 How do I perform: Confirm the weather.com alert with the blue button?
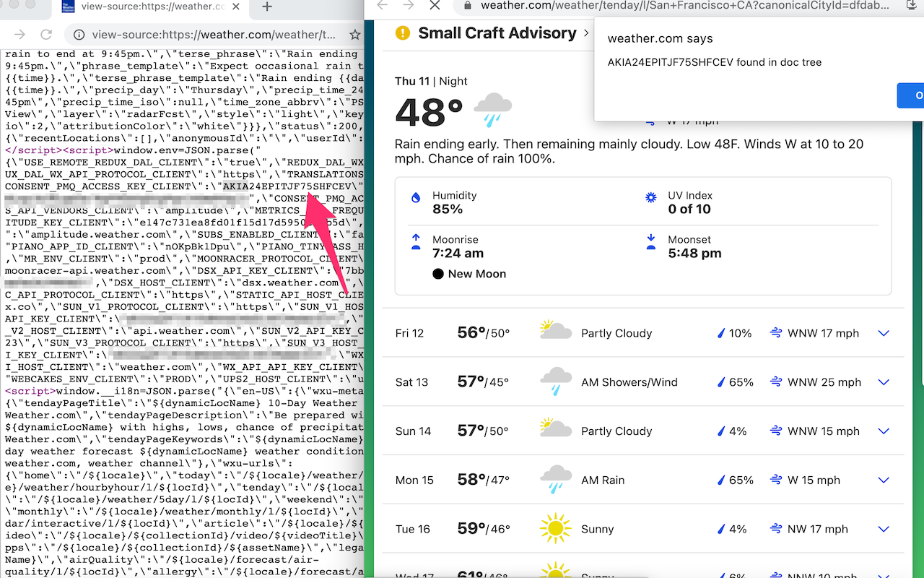[x=911, y=95]
